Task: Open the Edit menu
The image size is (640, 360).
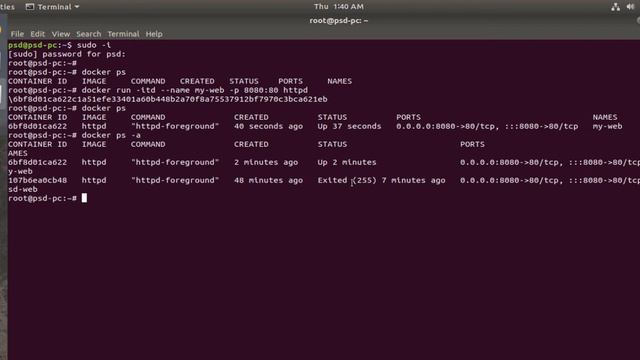Action: tap(37, 34)
